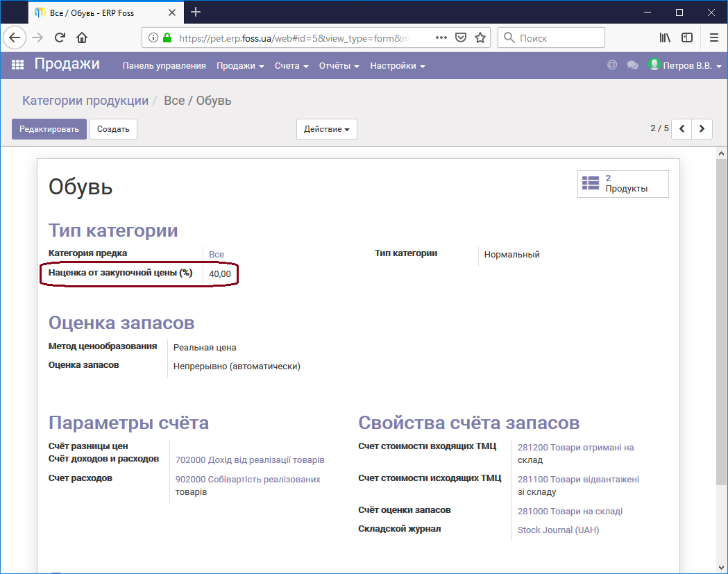728x574 pixels.
Task: Click the Наценка от закупочной цены (%) label
Action: pos(120,273)
